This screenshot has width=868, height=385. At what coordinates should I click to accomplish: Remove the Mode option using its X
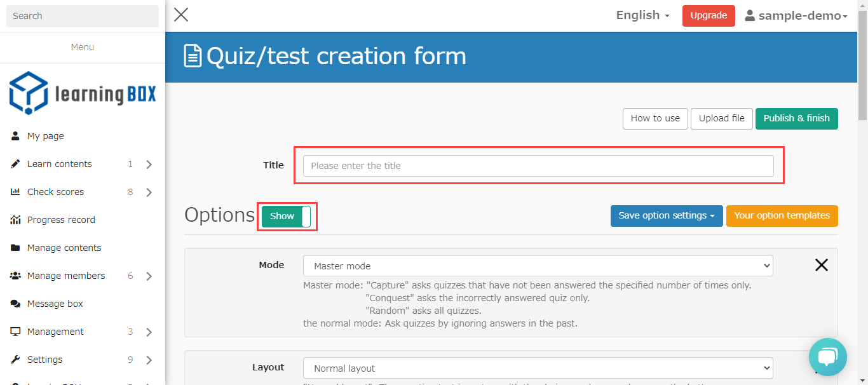click(821, 266)
